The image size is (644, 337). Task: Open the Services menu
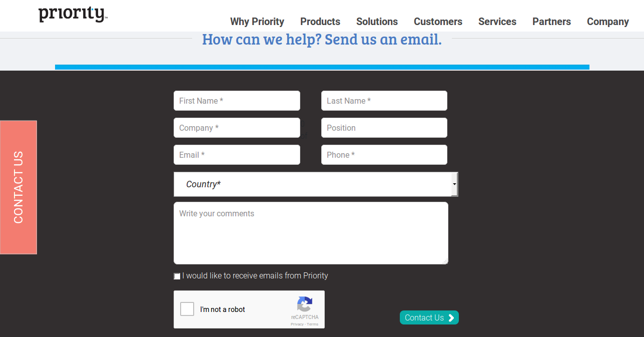pyautogui.click(x=497, y=22)
